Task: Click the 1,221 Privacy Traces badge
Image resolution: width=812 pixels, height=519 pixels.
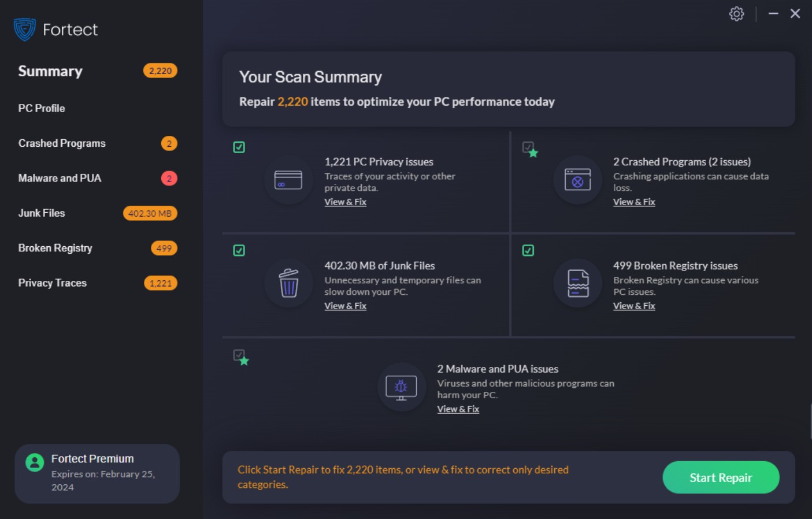Action: coord(160,283)
